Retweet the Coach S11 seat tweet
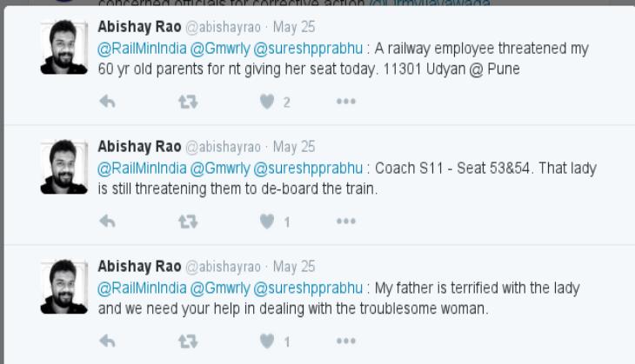 point(188,222)
